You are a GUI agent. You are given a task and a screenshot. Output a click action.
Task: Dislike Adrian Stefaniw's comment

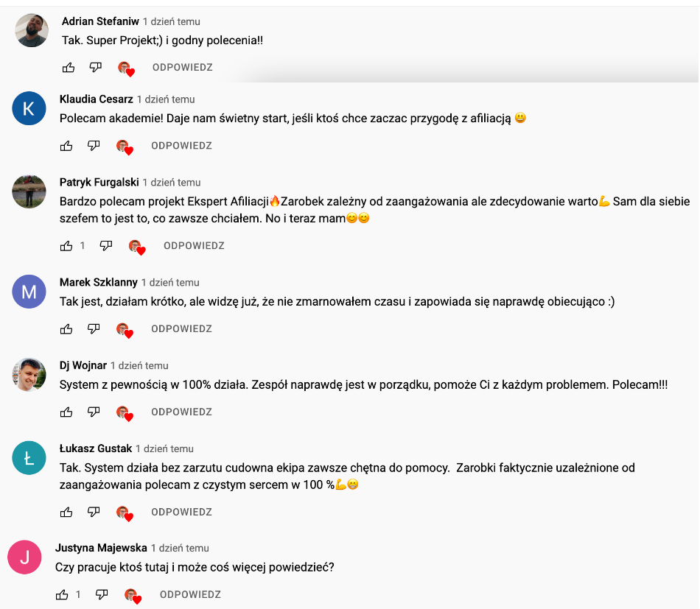click(x=96, y=67)
